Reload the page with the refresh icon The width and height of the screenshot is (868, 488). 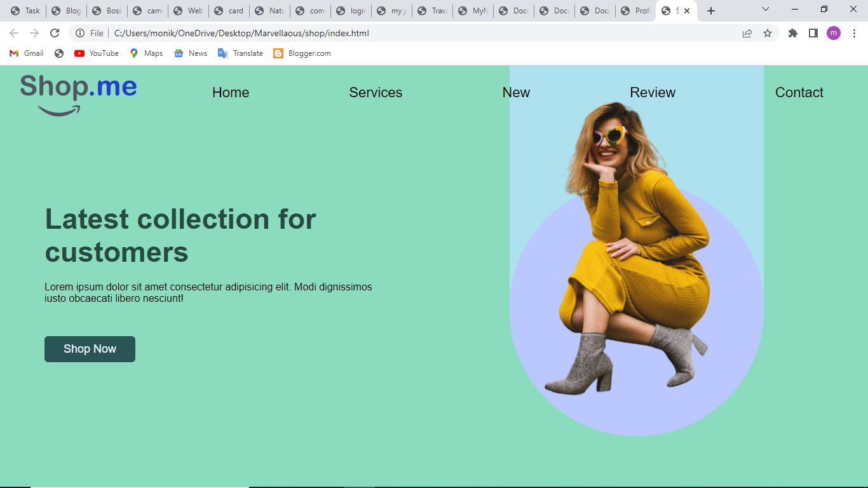[x=55, y=33]
